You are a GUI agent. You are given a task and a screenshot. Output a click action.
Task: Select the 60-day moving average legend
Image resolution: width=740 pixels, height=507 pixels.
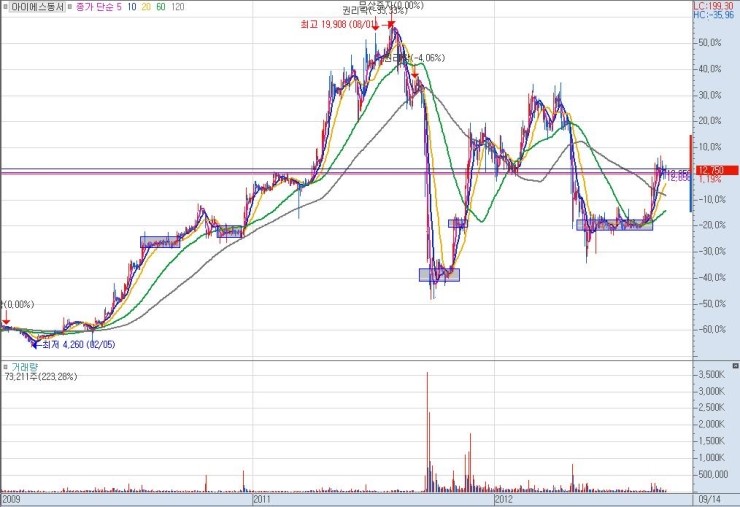pyautogui.click(x=161, y=7)
